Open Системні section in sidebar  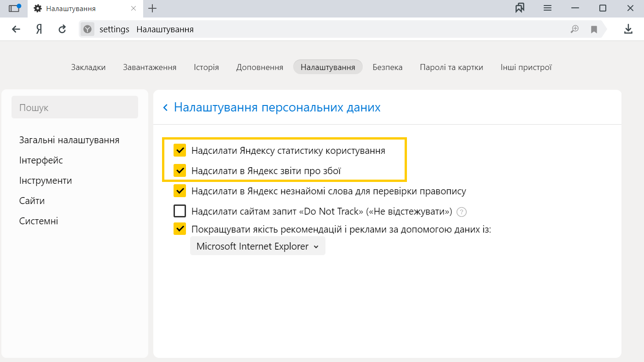(x=39, y=221)
